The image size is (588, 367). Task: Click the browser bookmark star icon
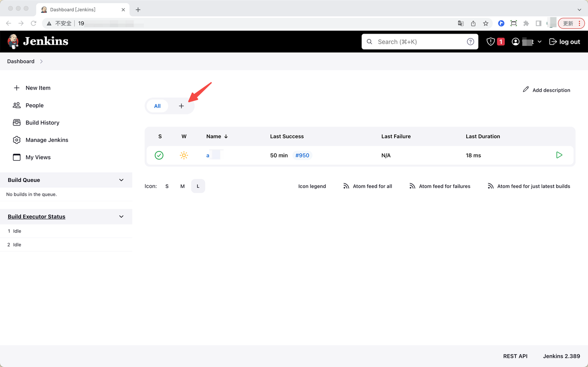pos(486,23)
